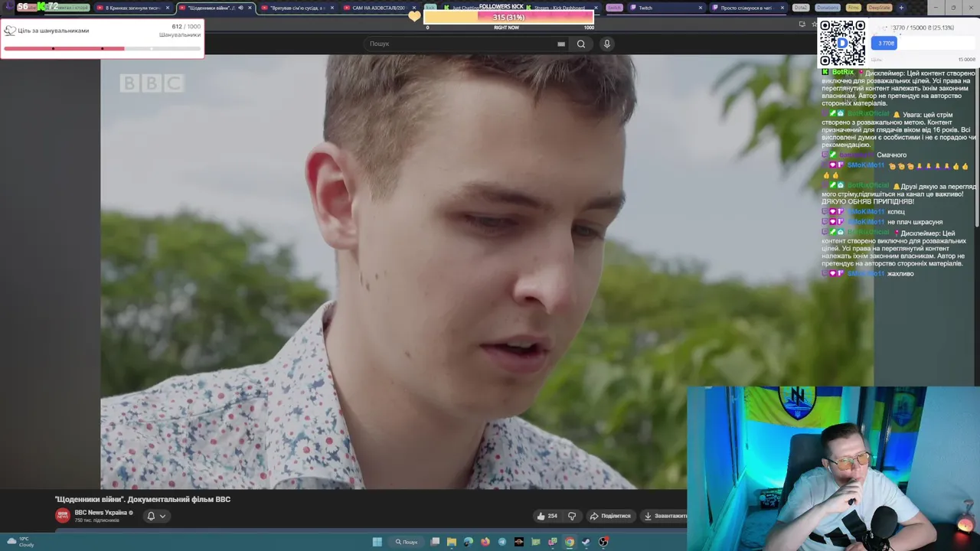Image resolution: width=980 pixels, height=551 pixels.
Task: Click the streamer webcam overlay
Action: [833, 468]
